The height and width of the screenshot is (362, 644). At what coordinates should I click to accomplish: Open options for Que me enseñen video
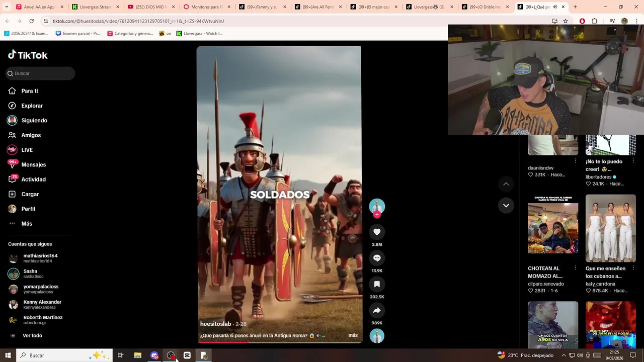tap(633, 268)
